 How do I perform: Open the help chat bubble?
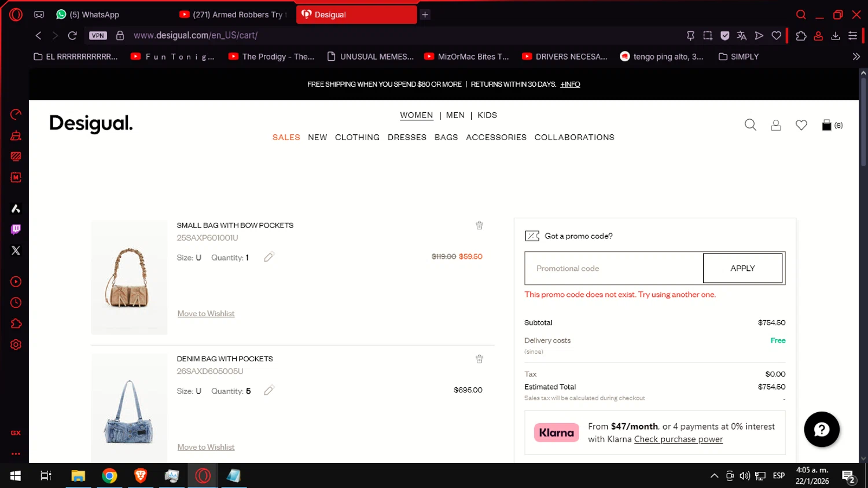[x=822, y=430]
